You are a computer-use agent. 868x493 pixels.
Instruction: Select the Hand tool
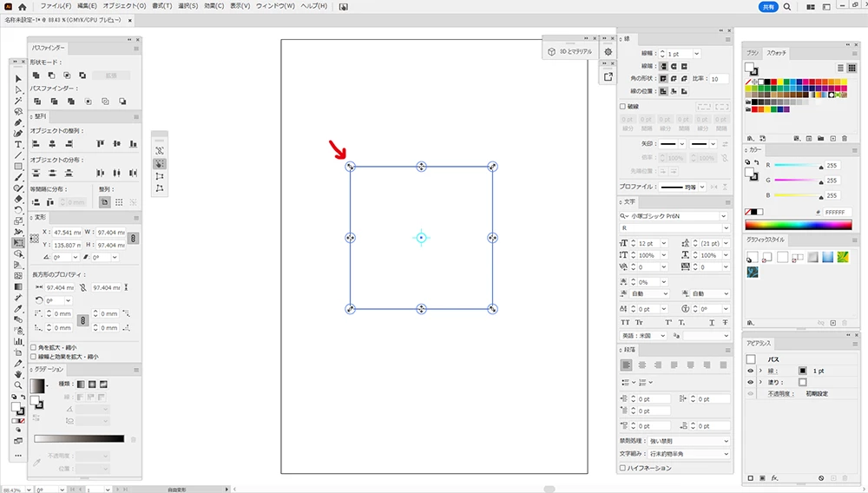pos(17,375)
